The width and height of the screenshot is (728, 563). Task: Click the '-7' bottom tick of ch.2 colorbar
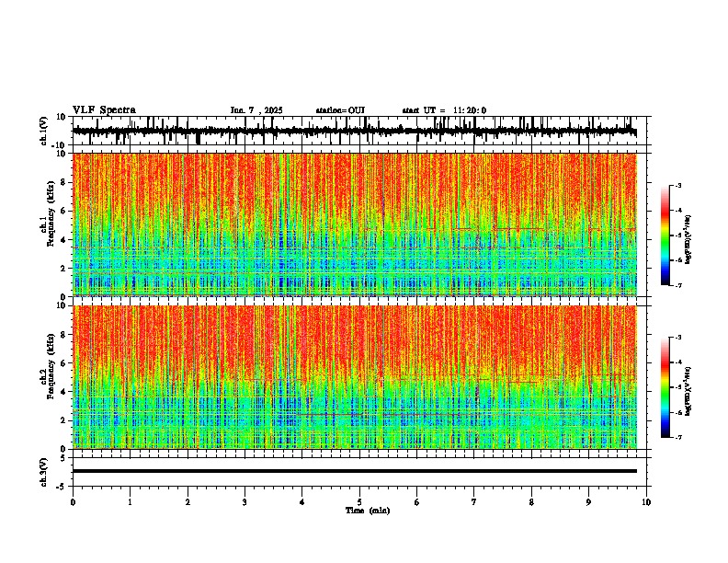678,437
